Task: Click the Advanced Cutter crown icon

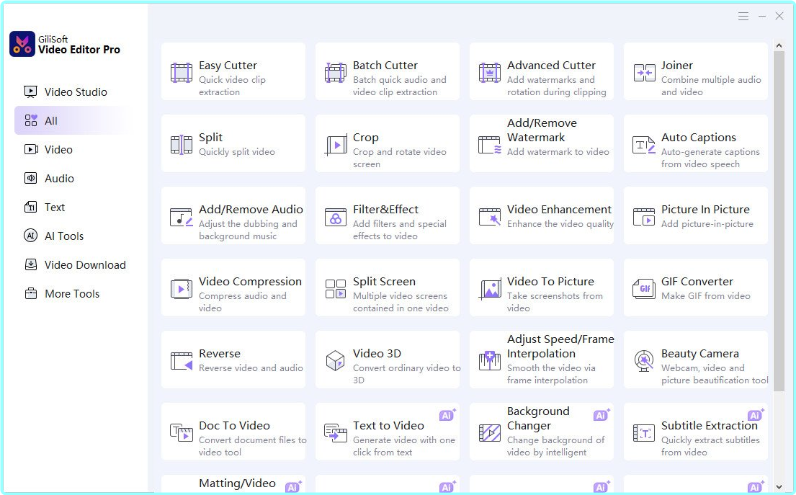Action: [490, 73]
